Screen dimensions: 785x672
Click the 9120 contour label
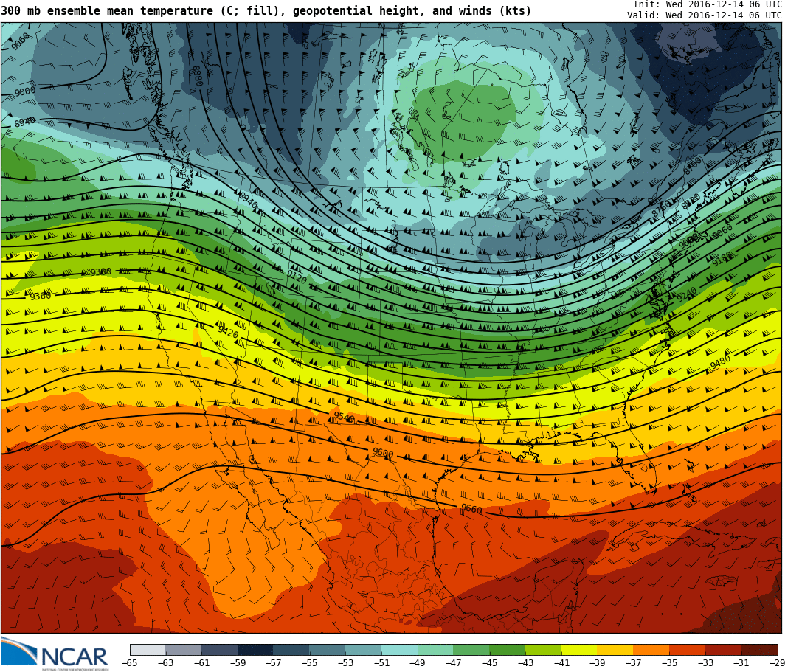pyautogui.click(x=297, y=276)
